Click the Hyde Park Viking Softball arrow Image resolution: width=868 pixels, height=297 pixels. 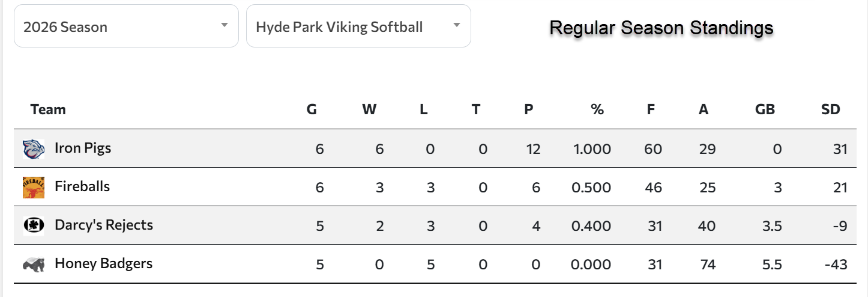(x=456, y=25)
